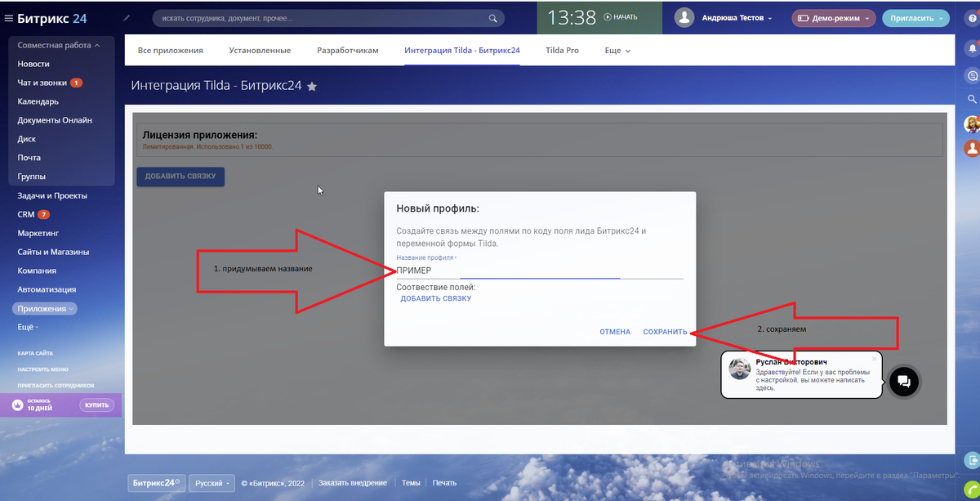
Task: Close the Руслан Викторович chat popup
Action: (874, 358)
